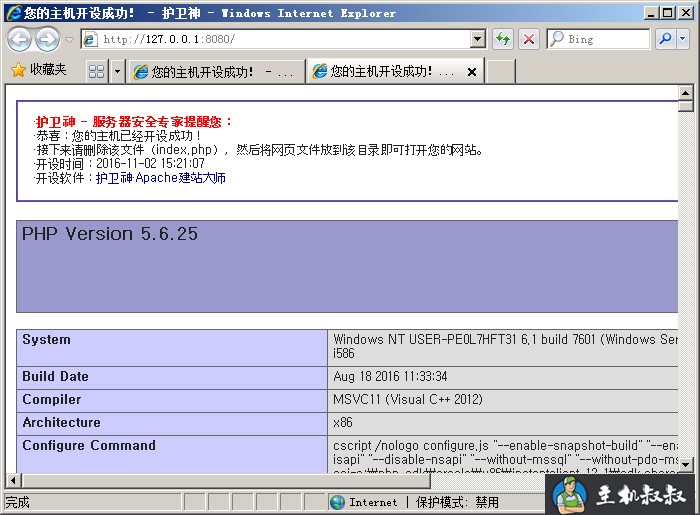Open the Favorites star button
This screenshot has width=700, height=515.
[x=38, y=71]
